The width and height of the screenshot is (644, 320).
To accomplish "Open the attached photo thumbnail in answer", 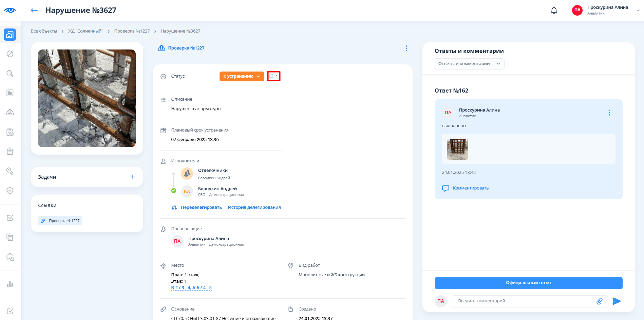I will pyautogui.click(x=457, y=149).
